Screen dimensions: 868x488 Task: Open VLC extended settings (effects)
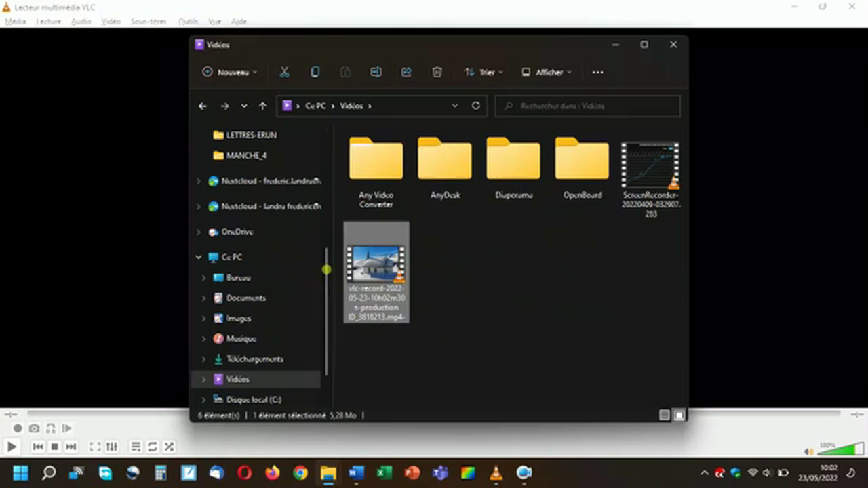[x=112, y=447]
